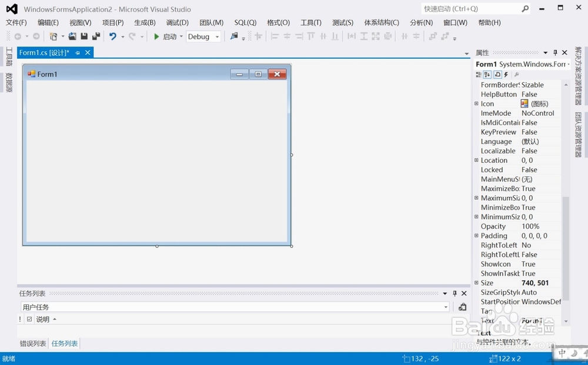
Task: Click the Navigate Backward toolbar icon
Action: pos(17,36)
